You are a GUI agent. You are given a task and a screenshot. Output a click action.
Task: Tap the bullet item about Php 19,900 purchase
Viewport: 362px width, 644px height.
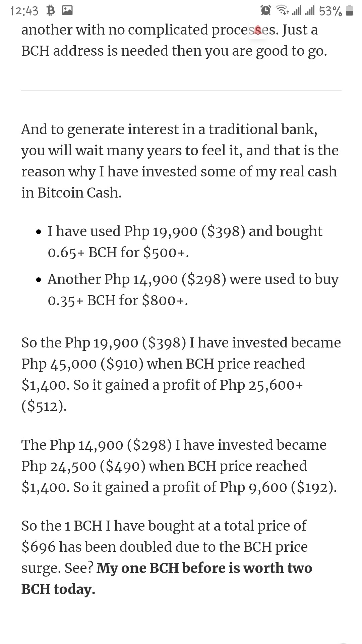185,241
